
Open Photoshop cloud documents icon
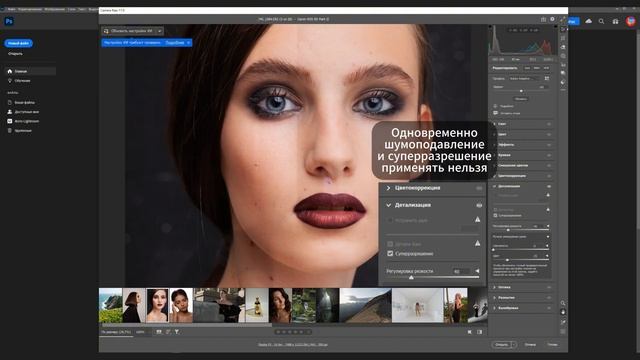[x=589, y=21]
